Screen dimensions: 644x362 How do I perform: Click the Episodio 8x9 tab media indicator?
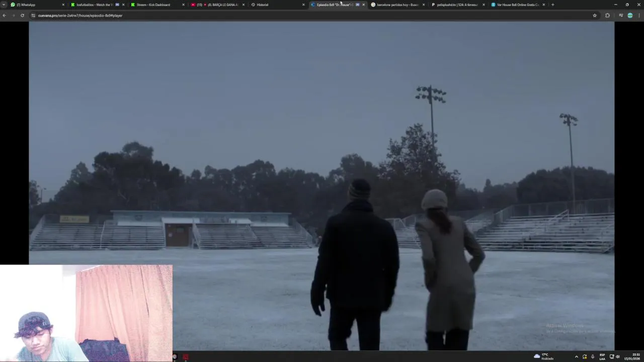[358, 5]
